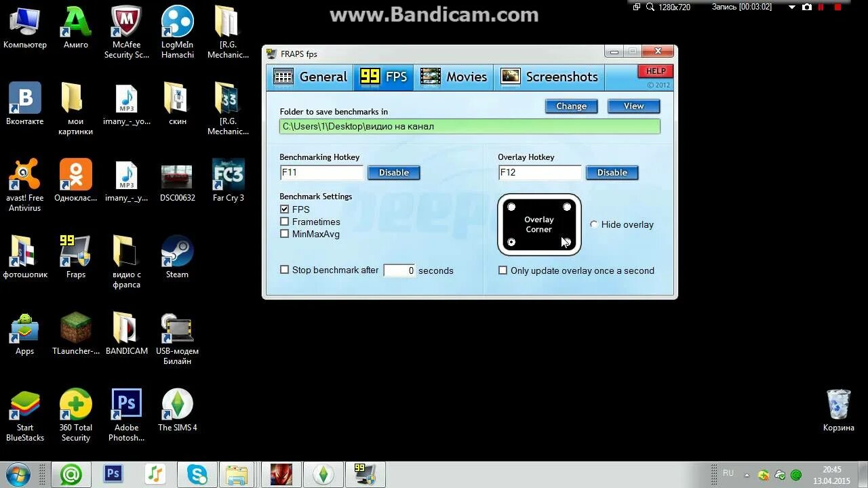Open Windows Explorer from the taskbar

tap(237, 474)
